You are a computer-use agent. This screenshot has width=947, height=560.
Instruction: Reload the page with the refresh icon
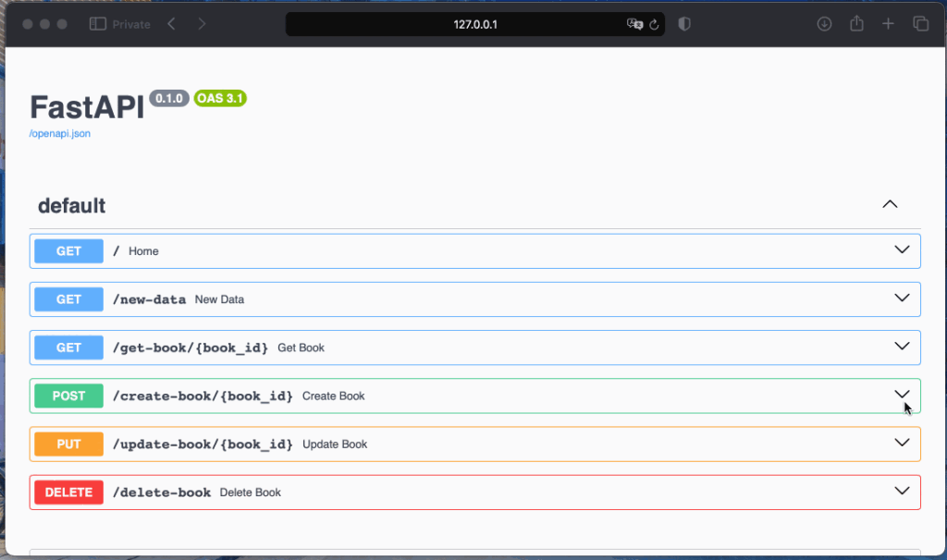point(654,25)
